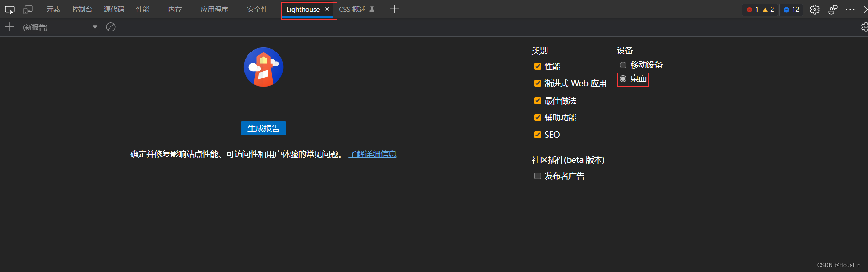Open the customize DevTools ellipsis menu
The image size is (868, 272).
coord(850,10)
